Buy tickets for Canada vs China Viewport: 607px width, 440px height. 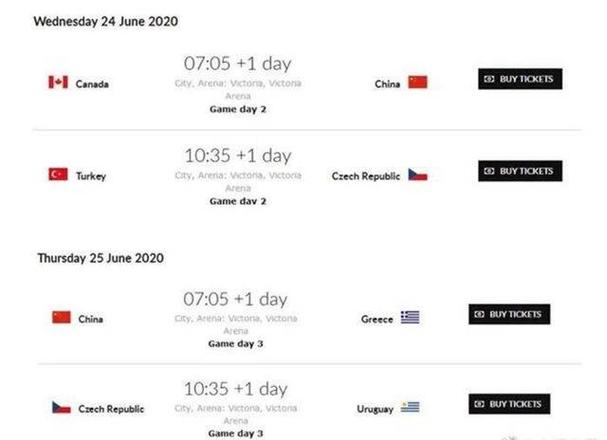pos(519,79)
